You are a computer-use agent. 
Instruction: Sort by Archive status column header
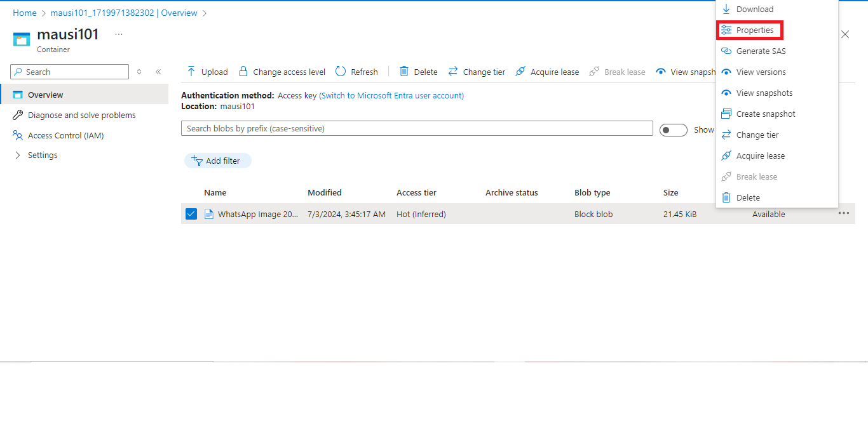[512, 192]
